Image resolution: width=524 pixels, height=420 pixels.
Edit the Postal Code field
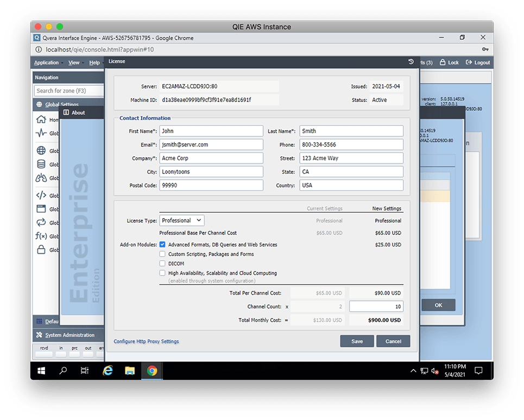211,185
